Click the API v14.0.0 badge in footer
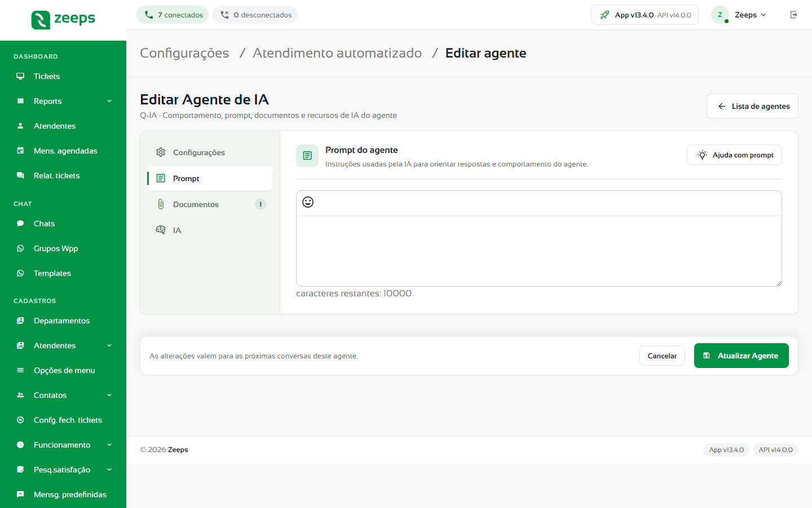The width and height of the screenshot is (812, 508). pyautogui.click(x=775, y=450)
